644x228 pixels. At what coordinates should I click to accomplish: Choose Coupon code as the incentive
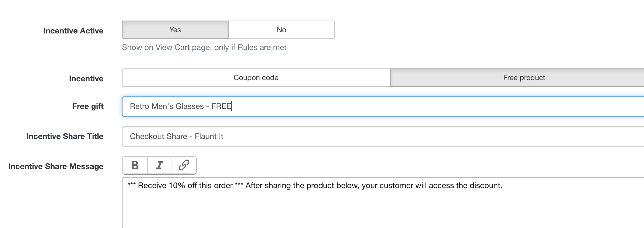point(256,78)
